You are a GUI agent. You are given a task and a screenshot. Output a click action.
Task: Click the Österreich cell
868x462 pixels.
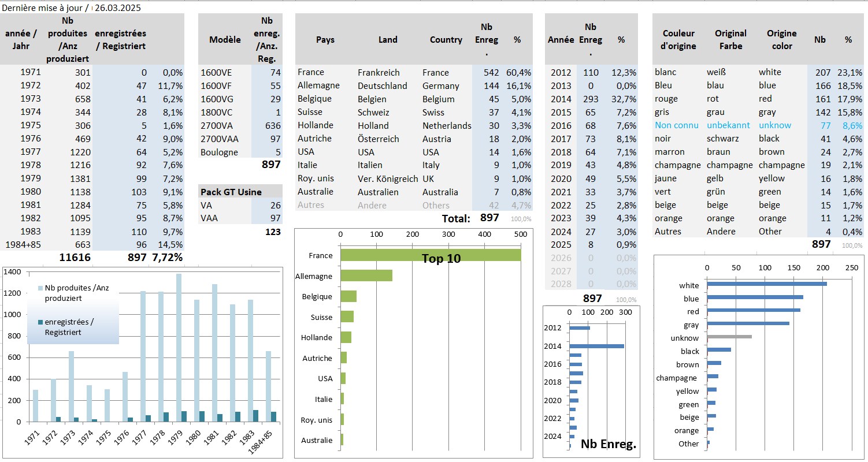click(x=379, y=139)
